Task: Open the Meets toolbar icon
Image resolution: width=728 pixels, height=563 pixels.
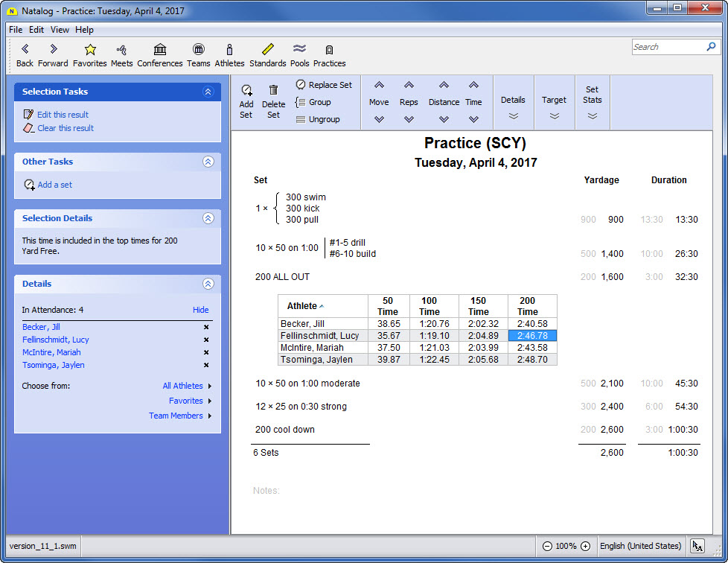Action: [121, 50]
